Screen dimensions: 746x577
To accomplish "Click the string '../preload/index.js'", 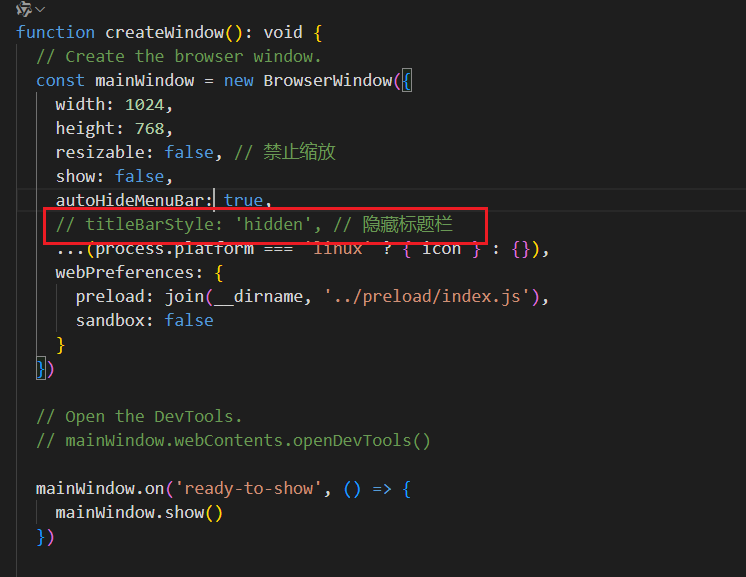I will click(427, 296).
